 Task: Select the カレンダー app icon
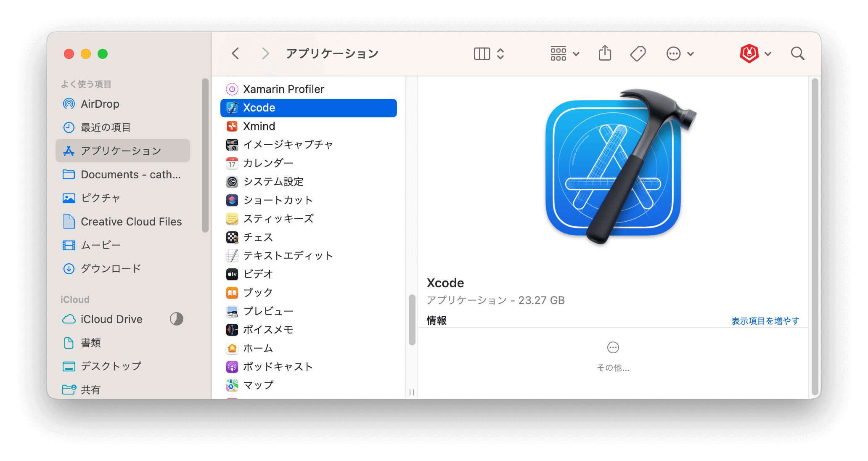tap(232, 163)
